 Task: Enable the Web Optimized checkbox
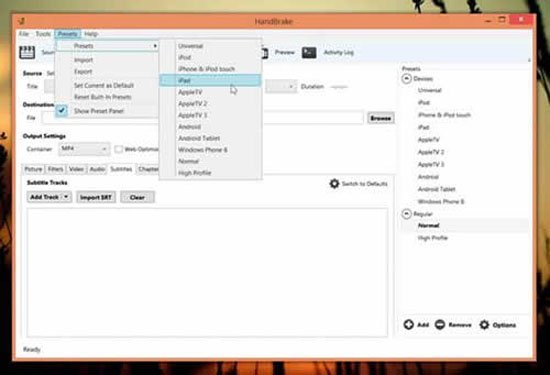pos(119,149)
